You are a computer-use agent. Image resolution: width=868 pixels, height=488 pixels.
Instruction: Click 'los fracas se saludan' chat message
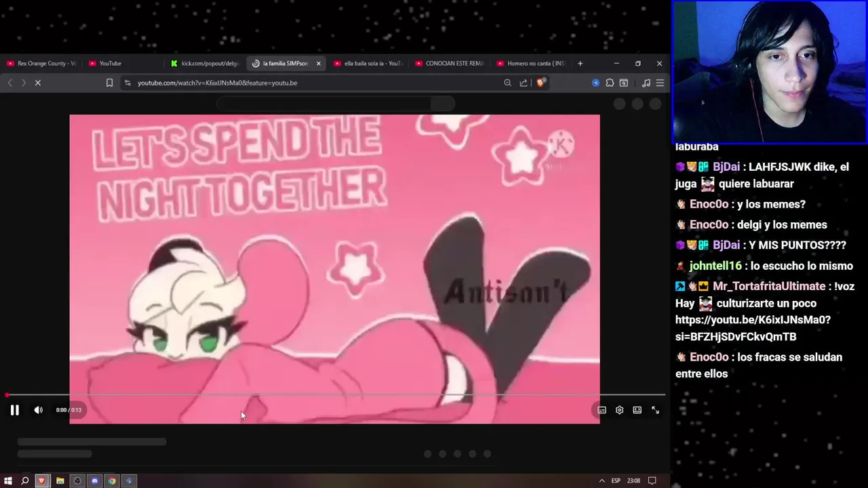[759, 365]
